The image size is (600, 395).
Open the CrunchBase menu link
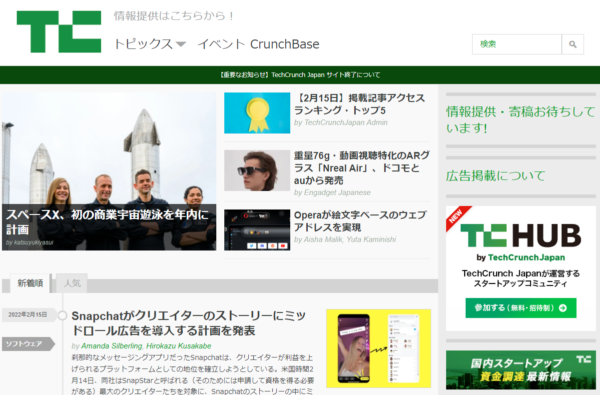point(285,44)
